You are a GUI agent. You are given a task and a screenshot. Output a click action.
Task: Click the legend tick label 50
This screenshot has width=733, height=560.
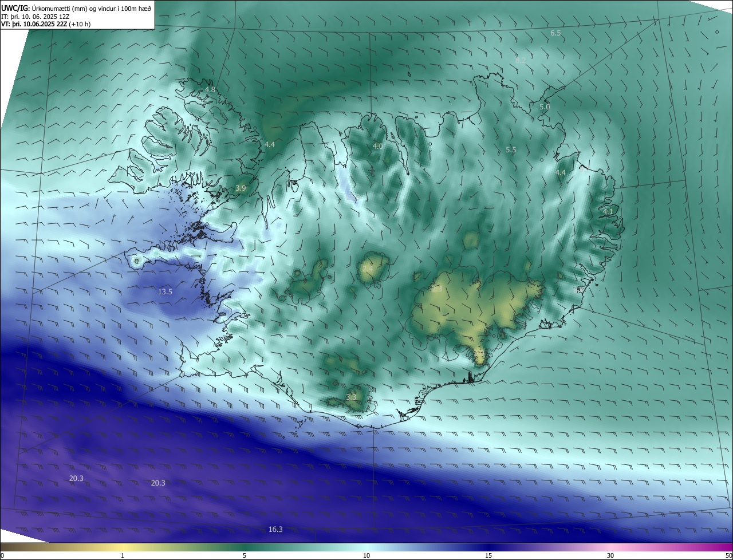click(728, 555)
